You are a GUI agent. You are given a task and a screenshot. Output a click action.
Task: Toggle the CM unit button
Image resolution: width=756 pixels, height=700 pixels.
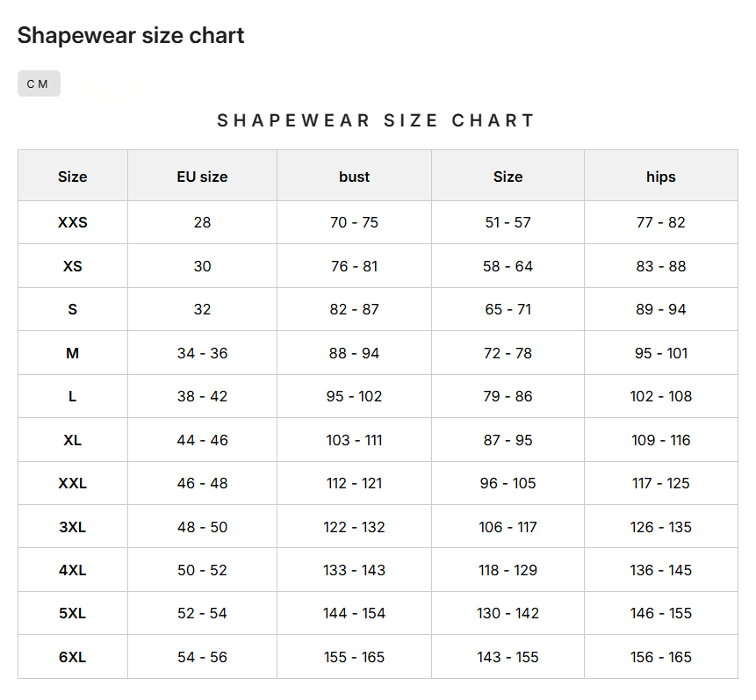[x=38, y=83]
